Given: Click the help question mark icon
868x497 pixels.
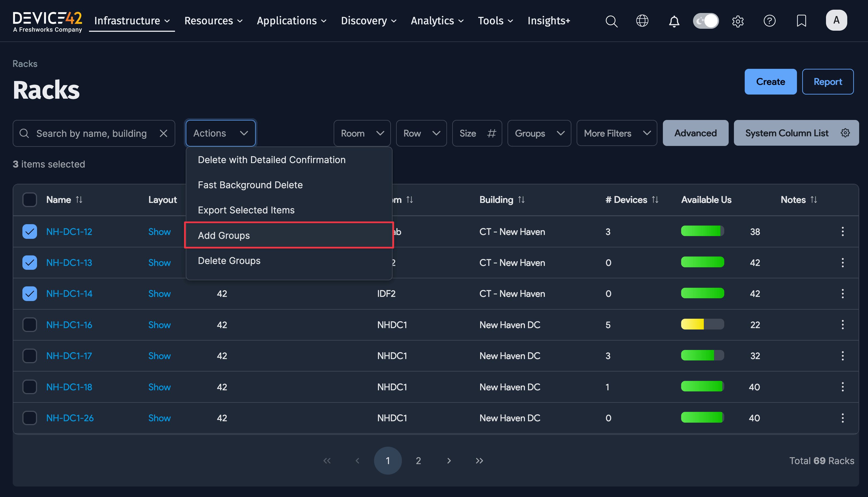Looking at the screenshot, I should pos(769,21).
